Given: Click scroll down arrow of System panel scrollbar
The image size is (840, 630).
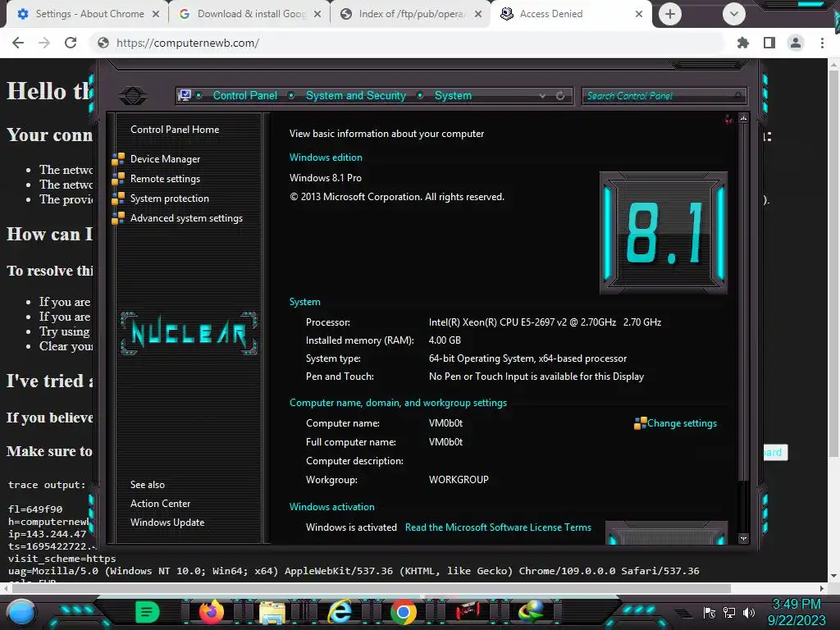Looking at the screenshot, I should [x=743, y=538].
